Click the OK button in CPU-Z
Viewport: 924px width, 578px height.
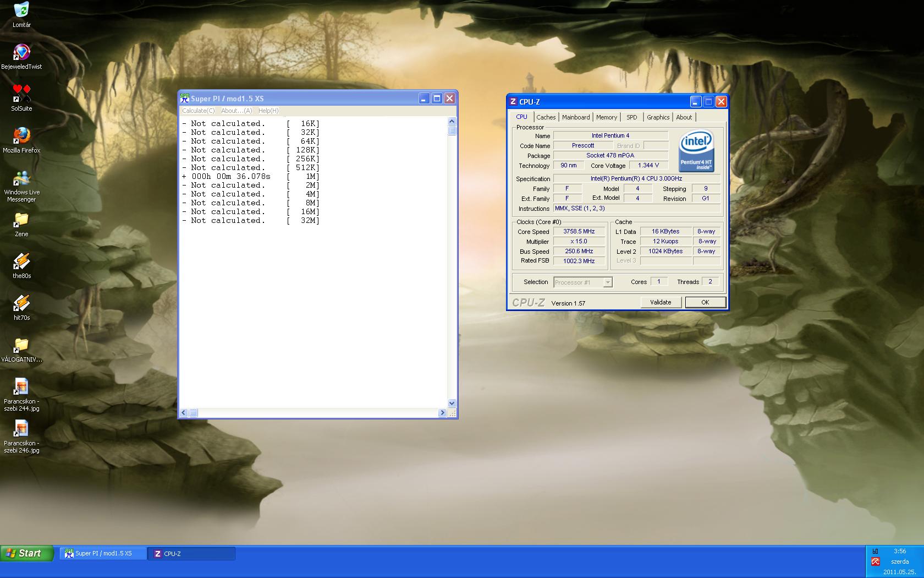tap(705, 302)
